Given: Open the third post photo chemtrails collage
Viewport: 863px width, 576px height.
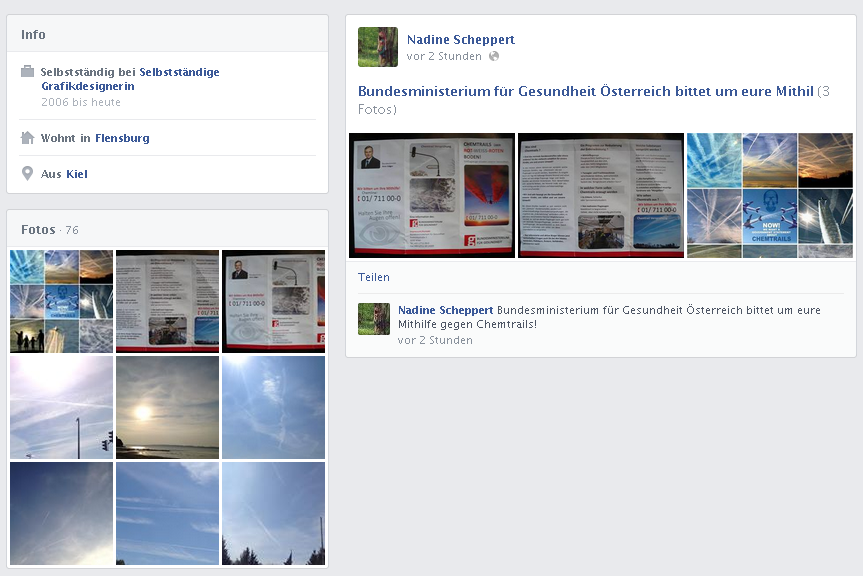Looking at the screenshot, I should (770, 195).
